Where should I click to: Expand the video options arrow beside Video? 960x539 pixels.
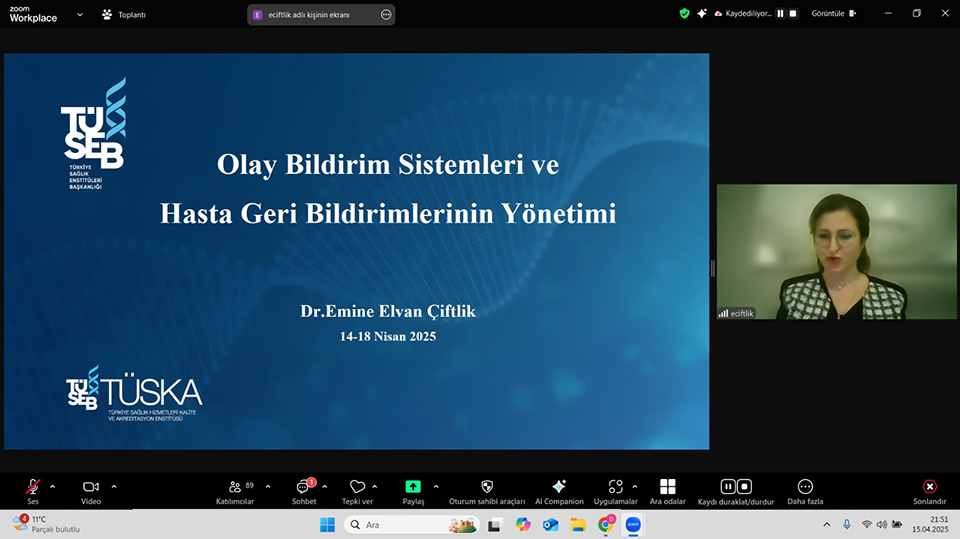tap(114, 487)
